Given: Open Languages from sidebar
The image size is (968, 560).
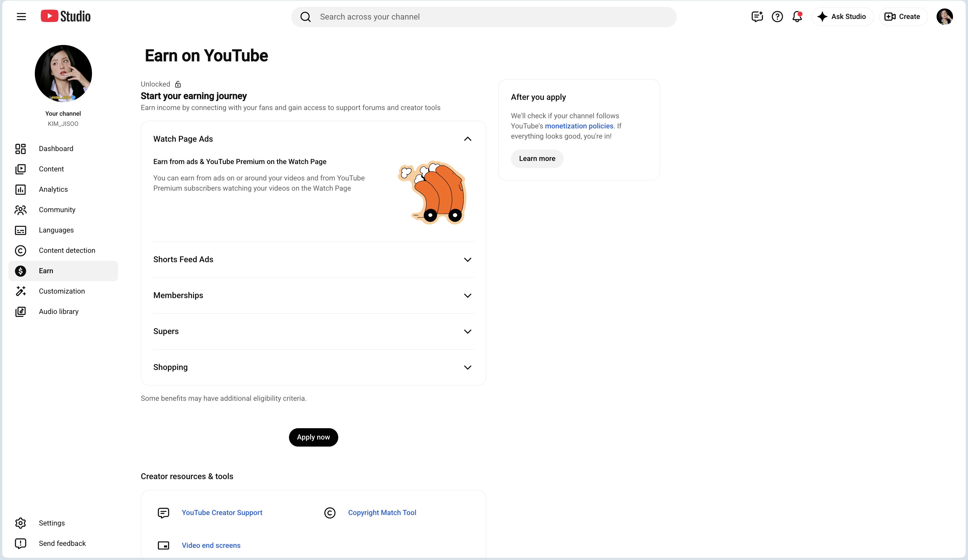Looking at the screenshot, I should click(63, 230).
